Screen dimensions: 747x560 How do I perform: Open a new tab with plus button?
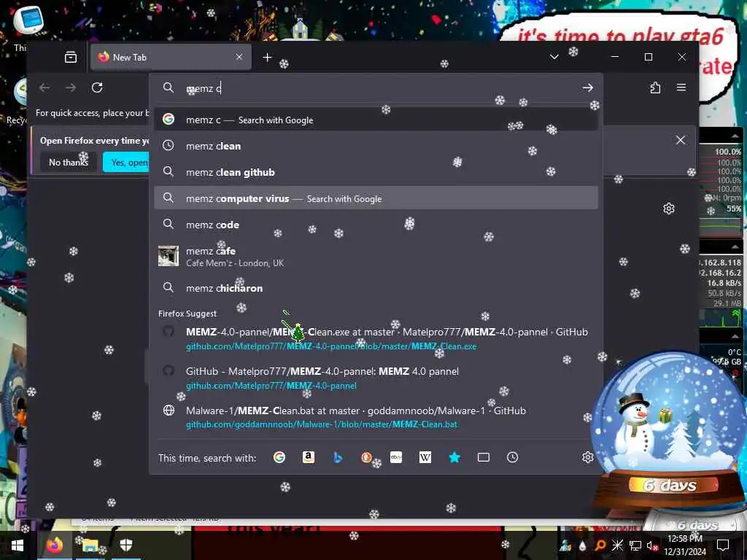point(267,57)
